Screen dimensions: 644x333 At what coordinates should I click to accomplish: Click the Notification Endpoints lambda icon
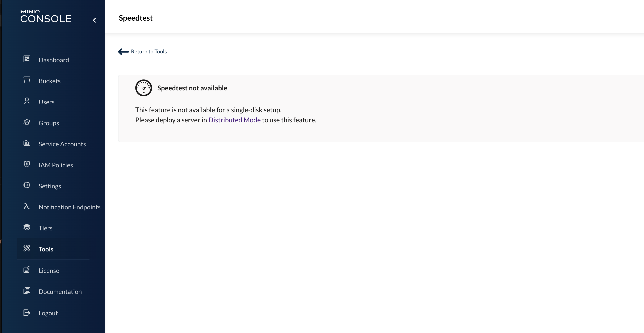pyautogui.click(x=27, y=206)
